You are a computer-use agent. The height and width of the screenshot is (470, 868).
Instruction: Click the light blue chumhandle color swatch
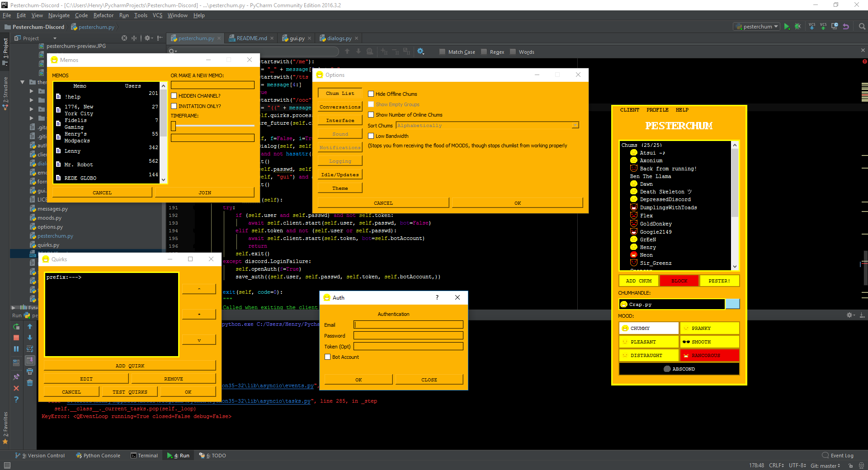732,304
